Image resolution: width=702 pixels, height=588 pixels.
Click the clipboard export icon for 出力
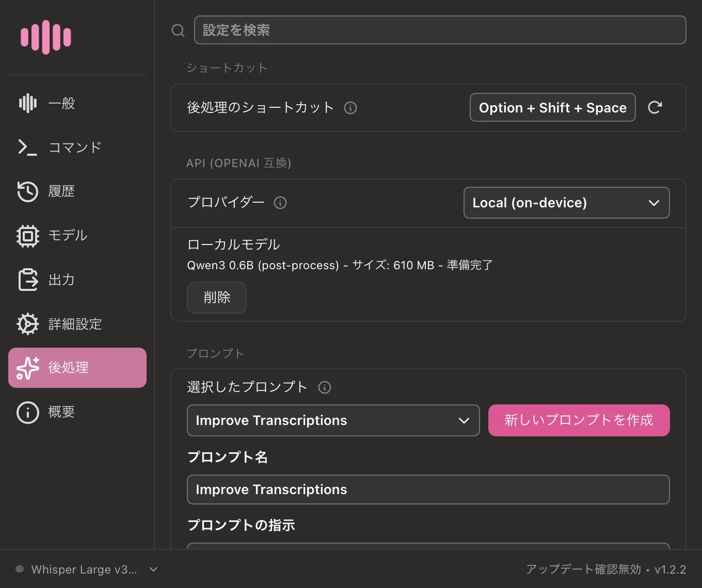[x=28, y=280]
